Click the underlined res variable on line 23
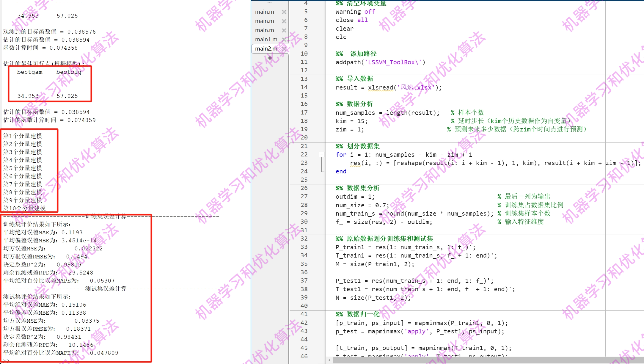 tap(355, 163)
